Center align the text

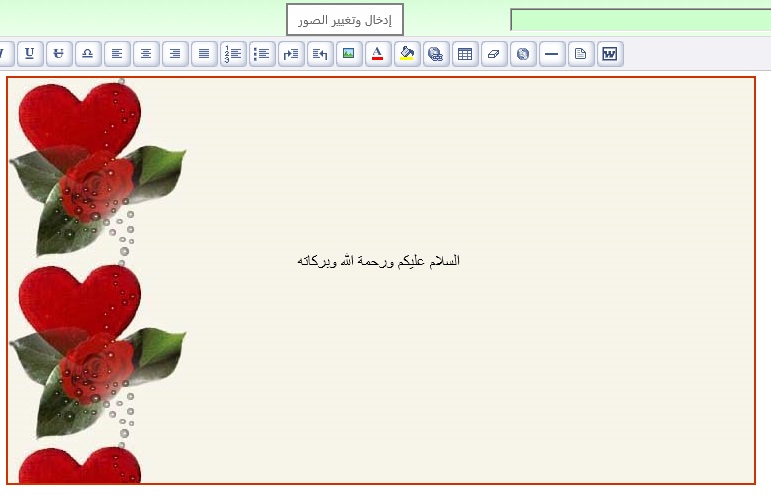pyautogui.click(x=146, y=54)
